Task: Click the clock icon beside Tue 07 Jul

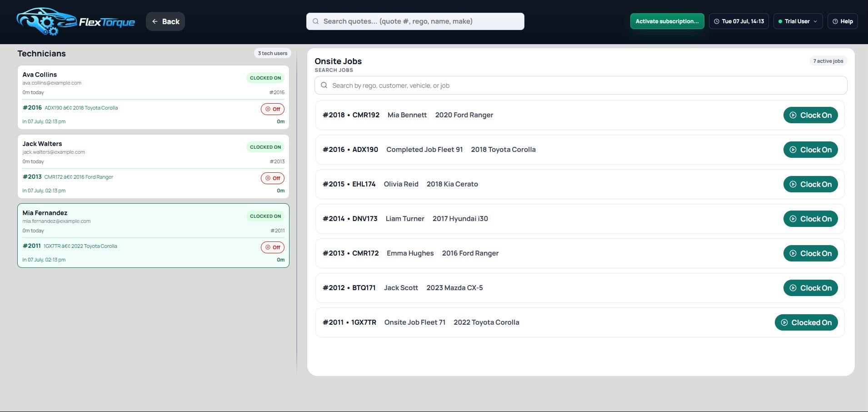Action: coord(717,21)
